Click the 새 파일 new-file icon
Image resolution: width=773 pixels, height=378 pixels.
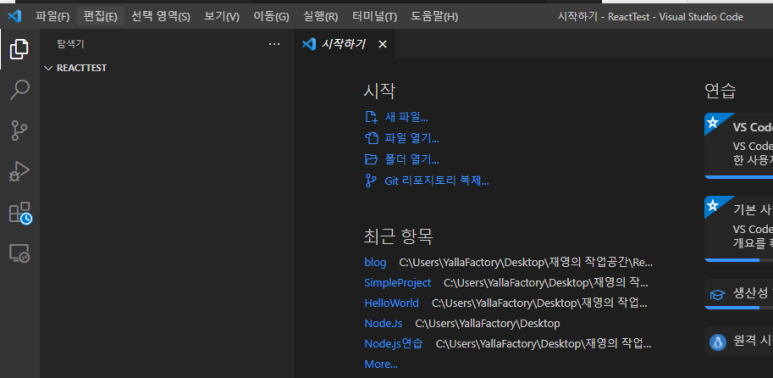pos(371,117)
